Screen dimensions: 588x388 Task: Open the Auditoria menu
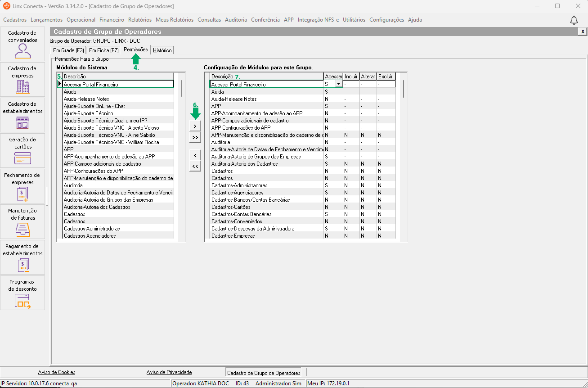(236, 20)
